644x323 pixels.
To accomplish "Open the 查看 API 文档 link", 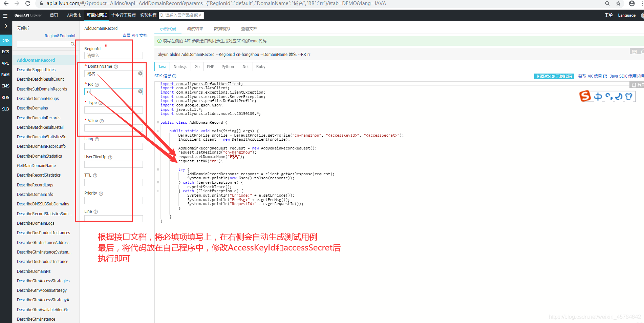I will click(x=135, y=36).
